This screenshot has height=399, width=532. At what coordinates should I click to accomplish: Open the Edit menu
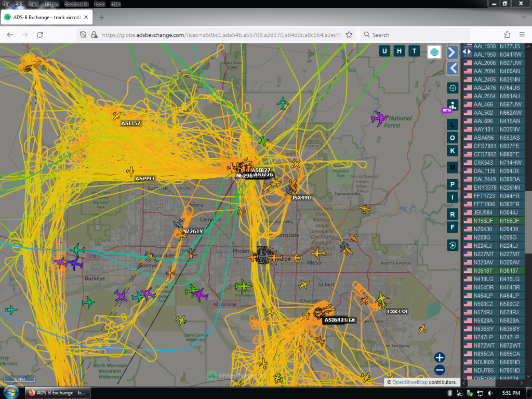click(19, 4)
